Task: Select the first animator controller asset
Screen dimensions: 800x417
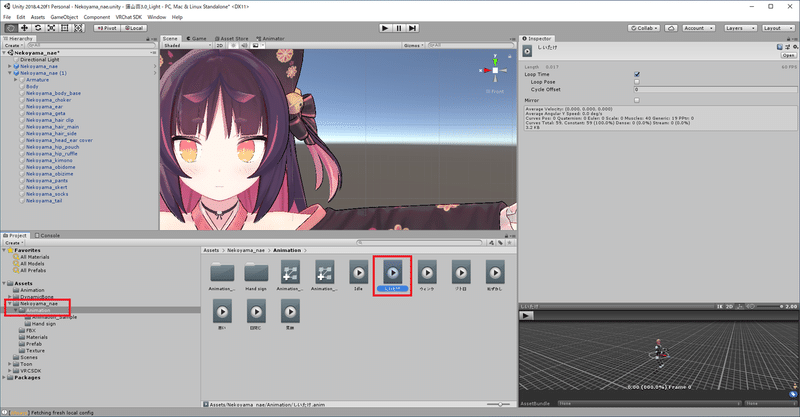Action: pyautogui.click(x=290, y=276)
